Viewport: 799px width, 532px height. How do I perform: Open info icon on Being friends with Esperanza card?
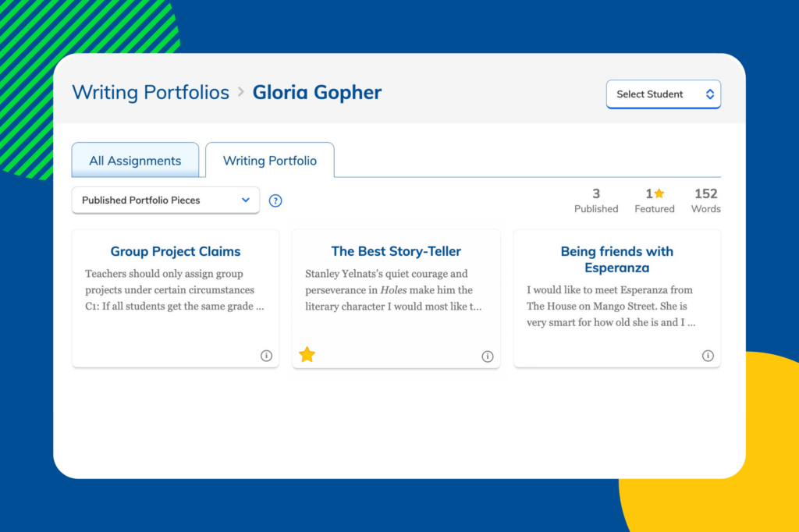click(x=708, y=356)
